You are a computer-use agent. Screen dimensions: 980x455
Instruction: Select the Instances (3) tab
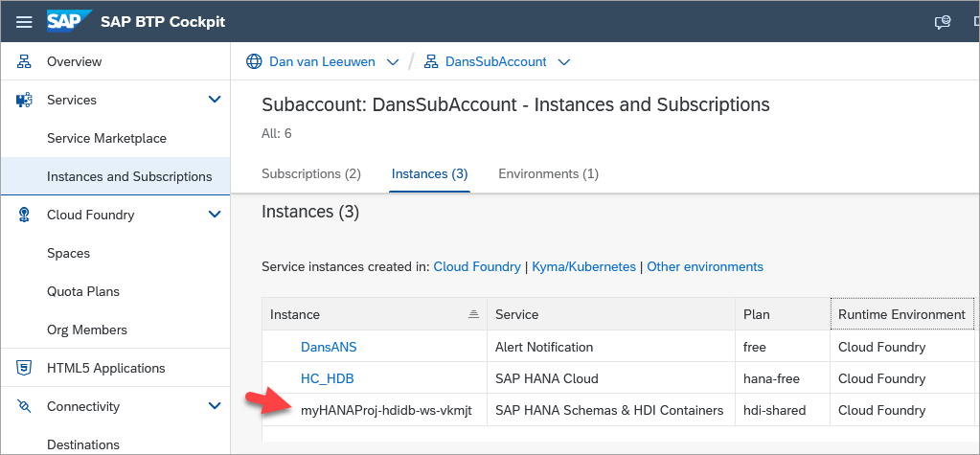pyautogui.click(x=429, y=173)
